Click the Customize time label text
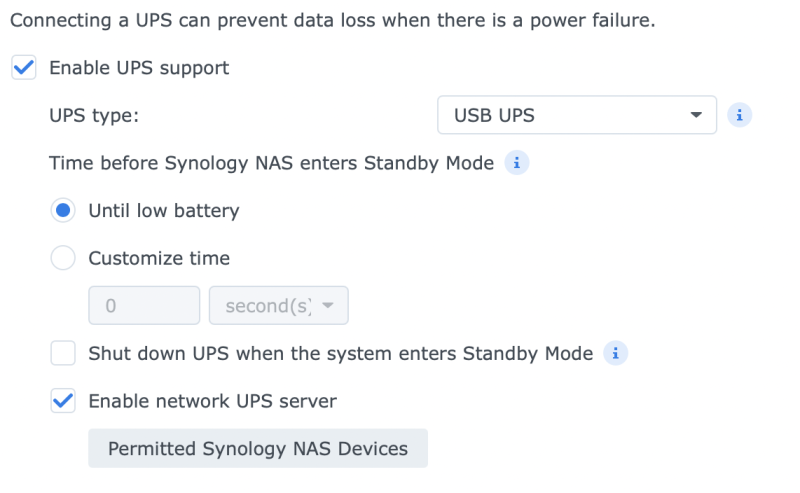The image size is (800, 493). 159,258
